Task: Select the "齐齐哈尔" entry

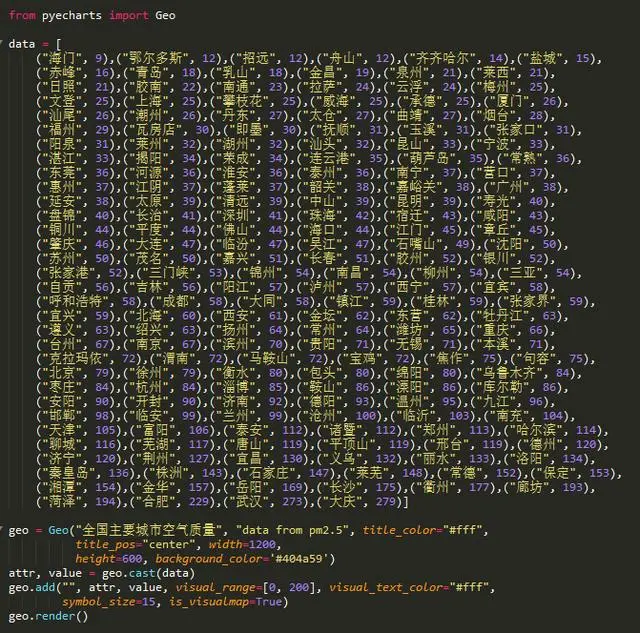Action: (x=442, y=58)
